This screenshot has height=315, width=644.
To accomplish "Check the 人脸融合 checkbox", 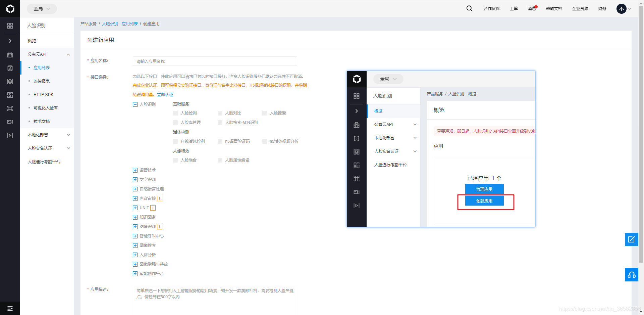I will (175, 160).
